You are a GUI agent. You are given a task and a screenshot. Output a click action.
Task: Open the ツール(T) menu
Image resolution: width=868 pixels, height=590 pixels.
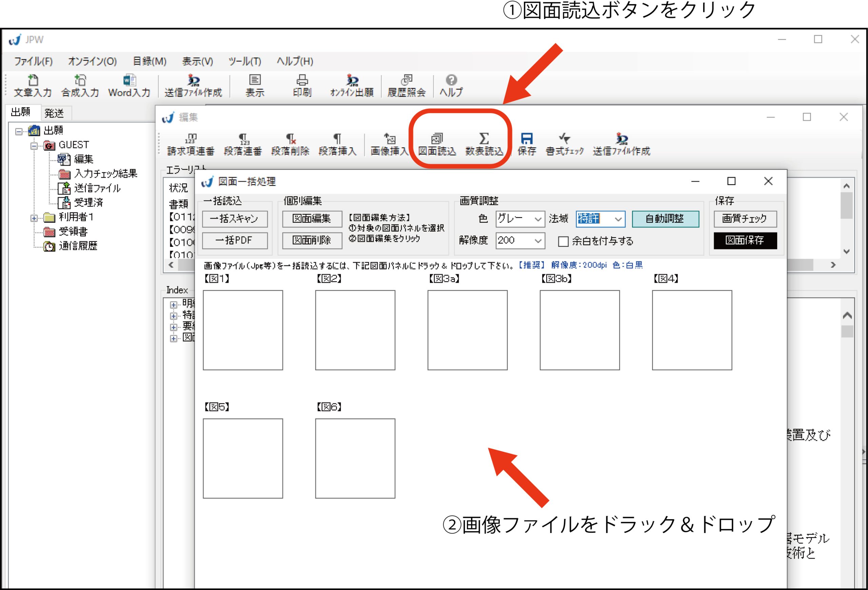pos(245,61)
